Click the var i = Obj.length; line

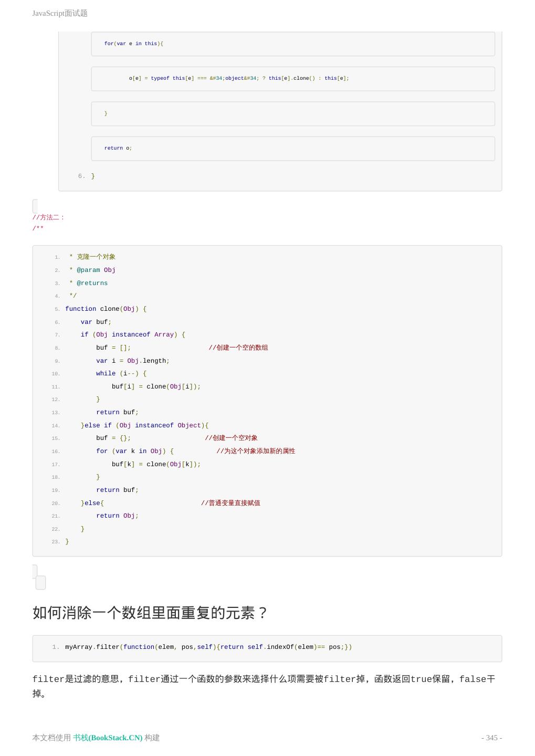tap(133, 361)
